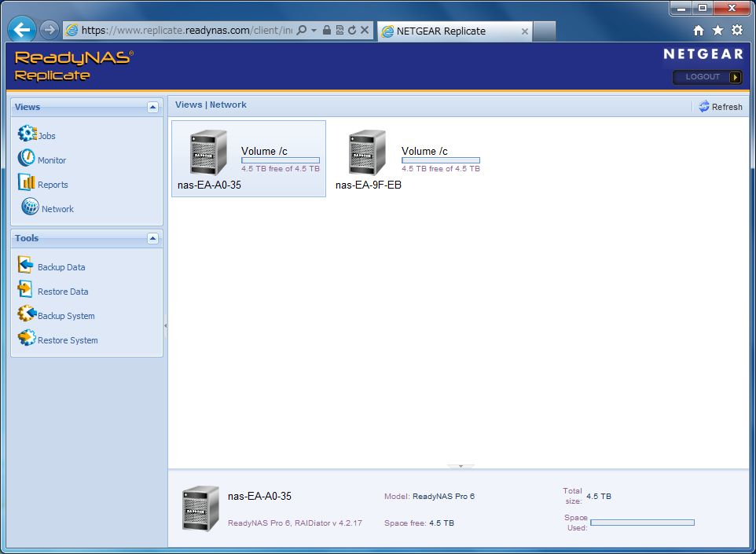
Task: Open the Monitor view icon
Action: click(26, 159)
